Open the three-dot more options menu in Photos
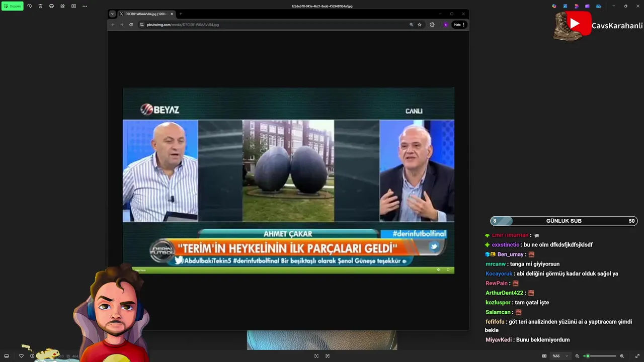 point(85,6)
